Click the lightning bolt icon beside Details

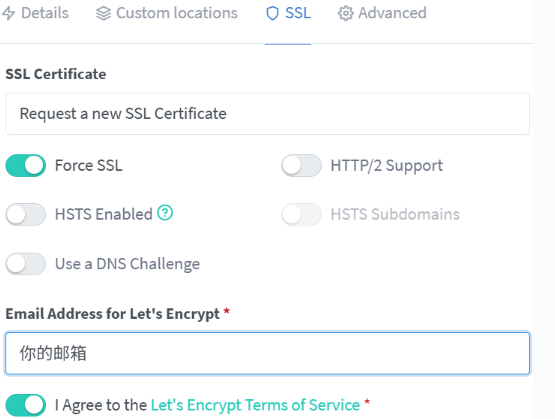(8, 13)
